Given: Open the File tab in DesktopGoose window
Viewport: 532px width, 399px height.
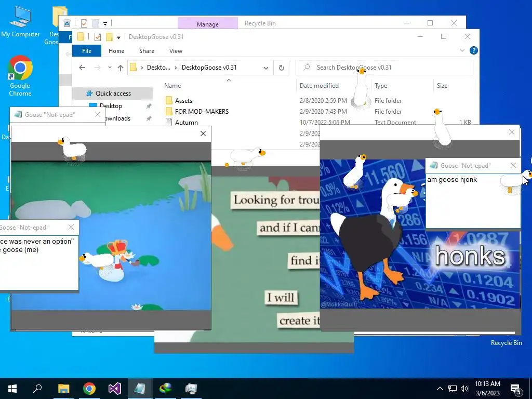Looking at the screenshot, I should (x=87, y=51).
